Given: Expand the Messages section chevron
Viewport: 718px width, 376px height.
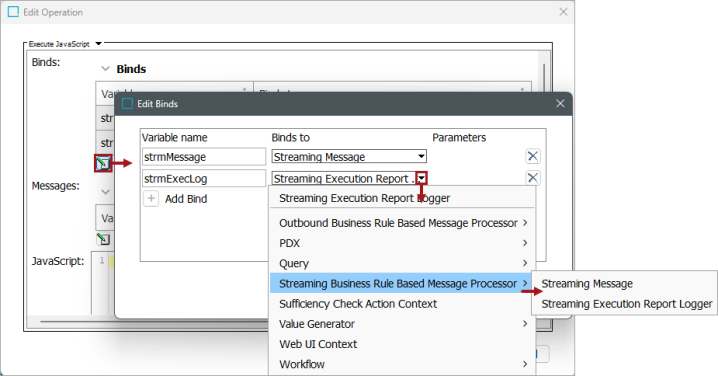Looking at the screenshot, I should point(105,191).
